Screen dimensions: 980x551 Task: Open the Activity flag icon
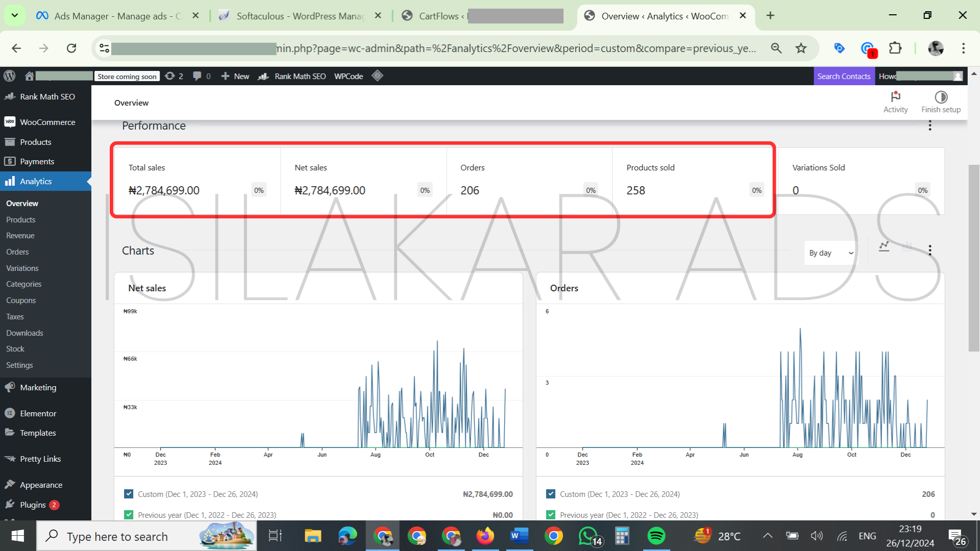click(895, 97)
